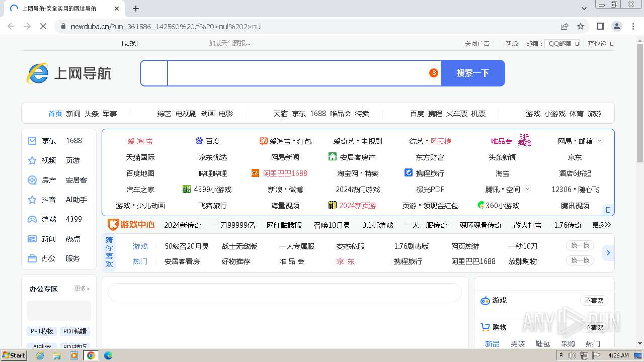Screen dimensions: 644x362
Task: Click the 首页 nav tab
Action: [55, 114]
